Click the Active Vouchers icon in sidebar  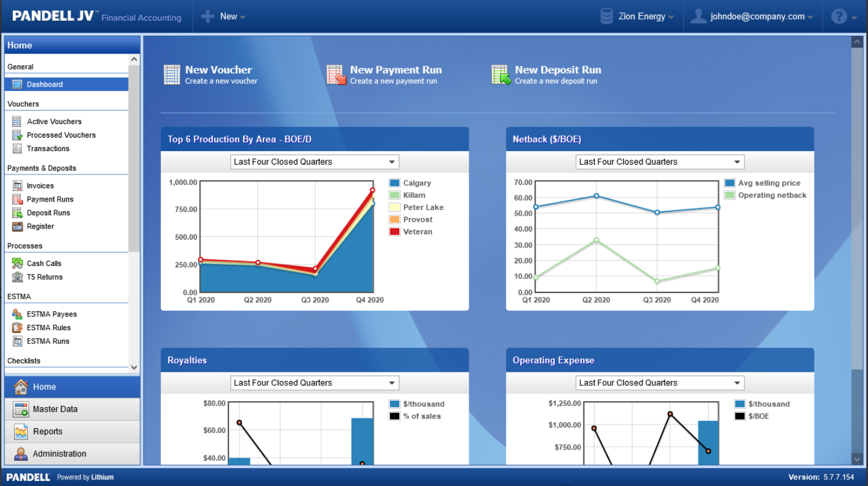pyautogui.click(x=17, y=122)
